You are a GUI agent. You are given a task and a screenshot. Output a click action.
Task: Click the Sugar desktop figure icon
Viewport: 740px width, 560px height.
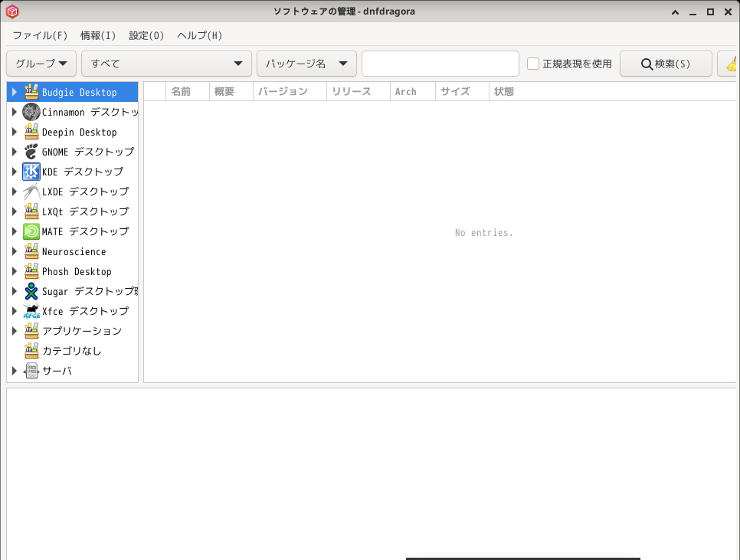click(x=31, y=291)
